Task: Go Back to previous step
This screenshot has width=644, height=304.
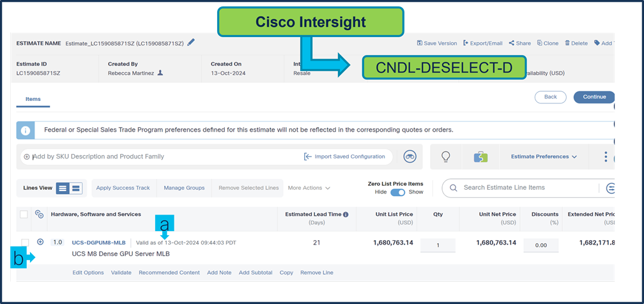Action: 550,97
